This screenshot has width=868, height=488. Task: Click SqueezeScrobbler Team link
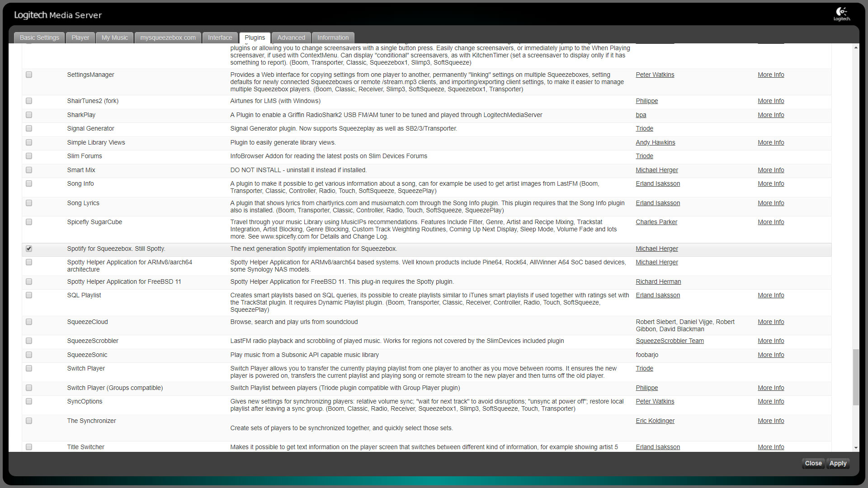click(x=670, y=341)
